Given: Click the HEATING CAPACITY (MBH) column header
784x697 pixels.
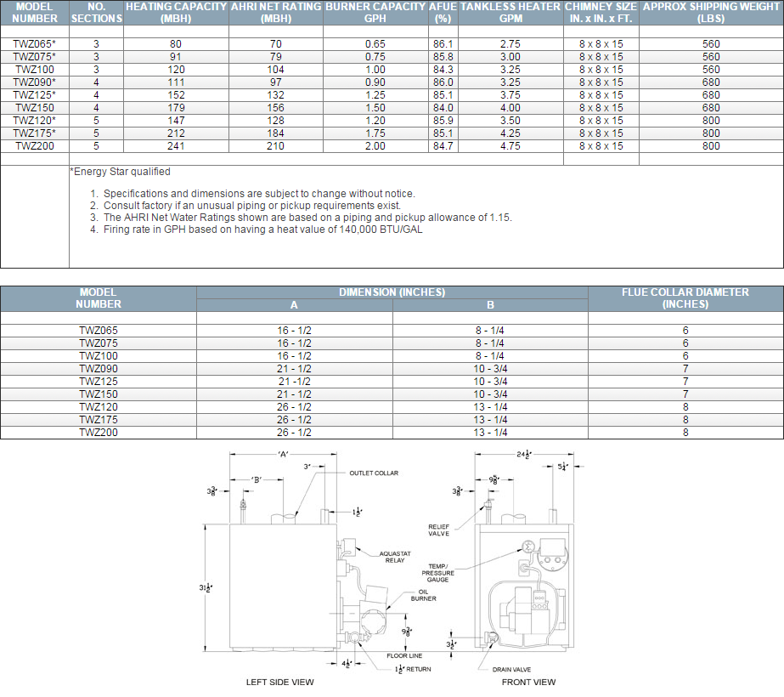Looking at the screenshot, I should 176,13.
